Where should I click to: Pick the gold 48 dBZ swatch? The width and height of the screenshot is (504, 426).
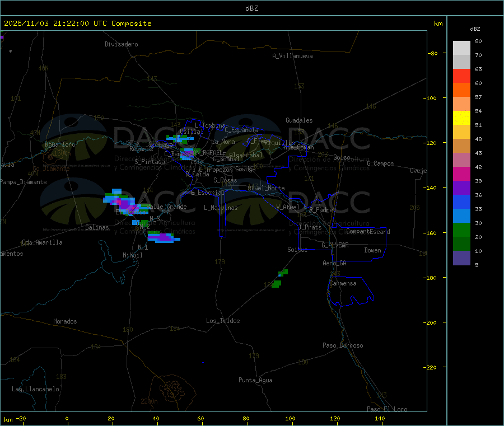[461, 132]
